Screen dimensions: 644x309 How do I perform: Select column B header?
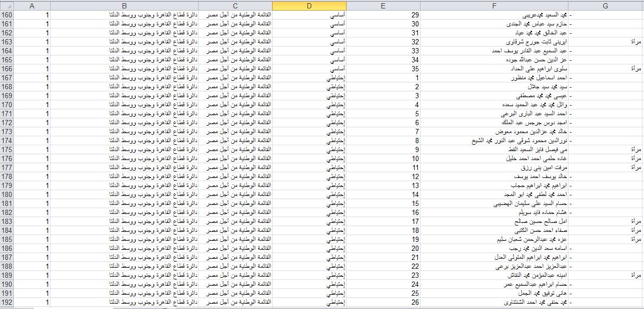[x=124, y=6]
